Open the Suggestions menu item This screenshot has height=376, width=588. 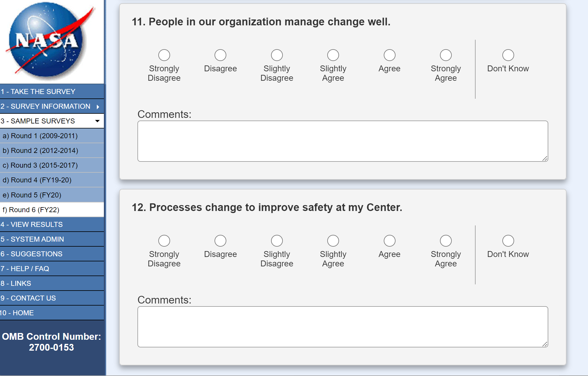[x=31, y=254]
